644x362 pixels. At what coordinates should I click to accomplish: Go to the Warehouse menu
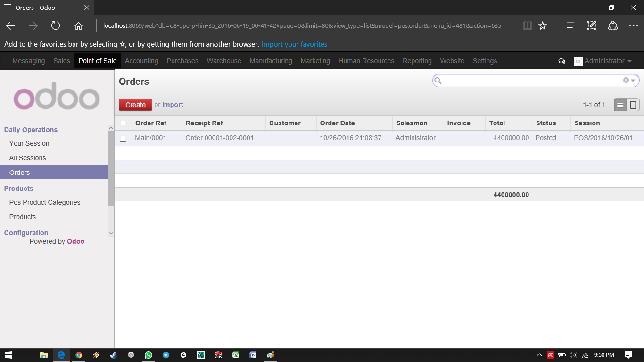click(x=223, y=61)
